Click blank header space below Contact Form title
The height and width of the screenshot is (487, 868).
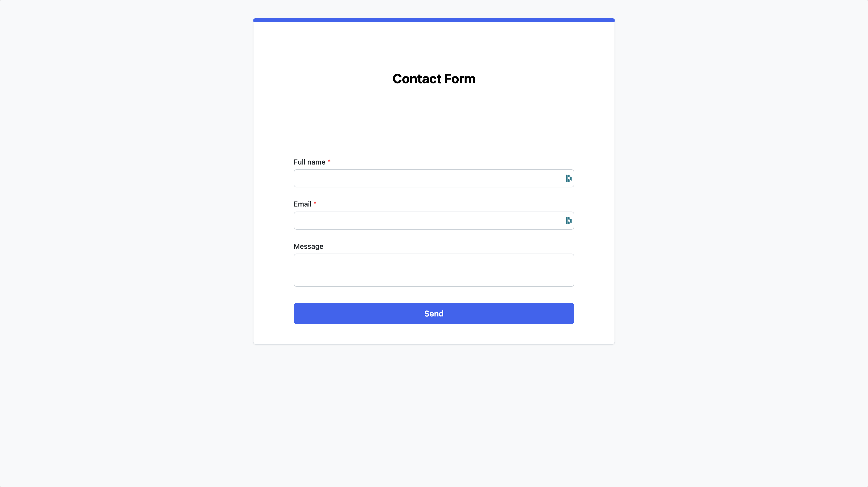click(x=434, y=111)
